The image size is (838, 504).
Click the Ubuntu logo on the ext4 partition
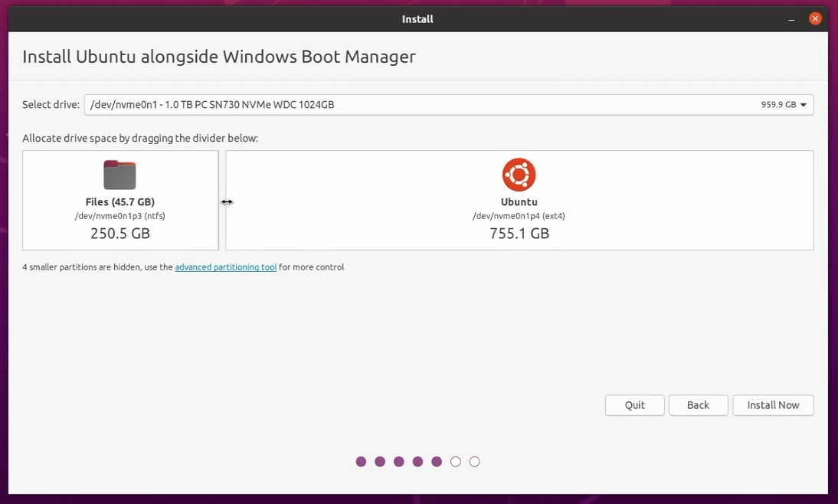pyautogui.click(x=519, y=174)
